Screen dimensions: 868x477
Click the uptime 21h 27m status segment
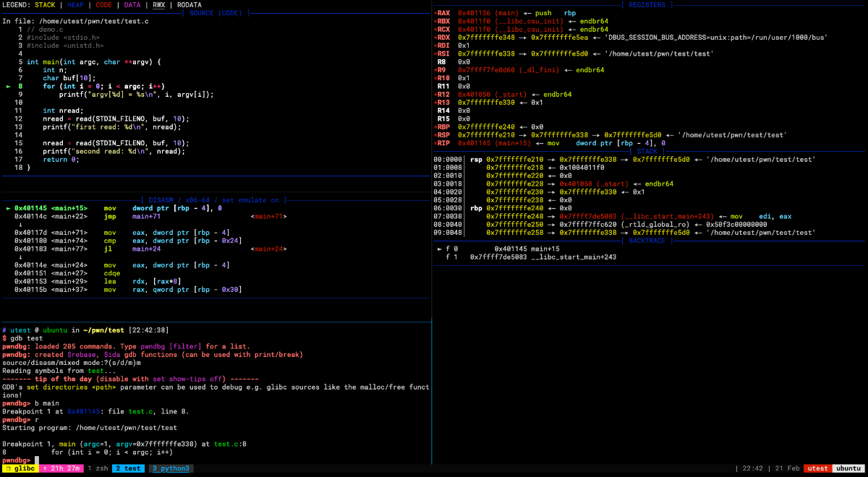point(60,468)
